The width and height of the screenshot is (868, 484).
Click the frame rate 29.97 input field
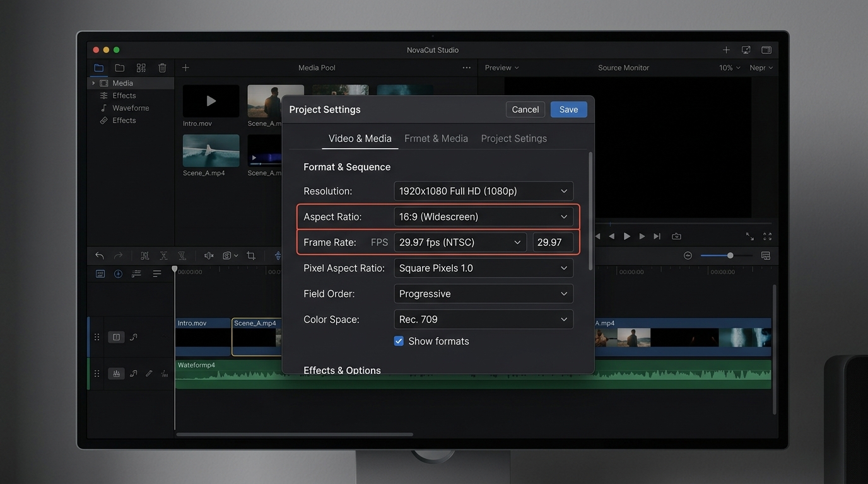[553, 243]
